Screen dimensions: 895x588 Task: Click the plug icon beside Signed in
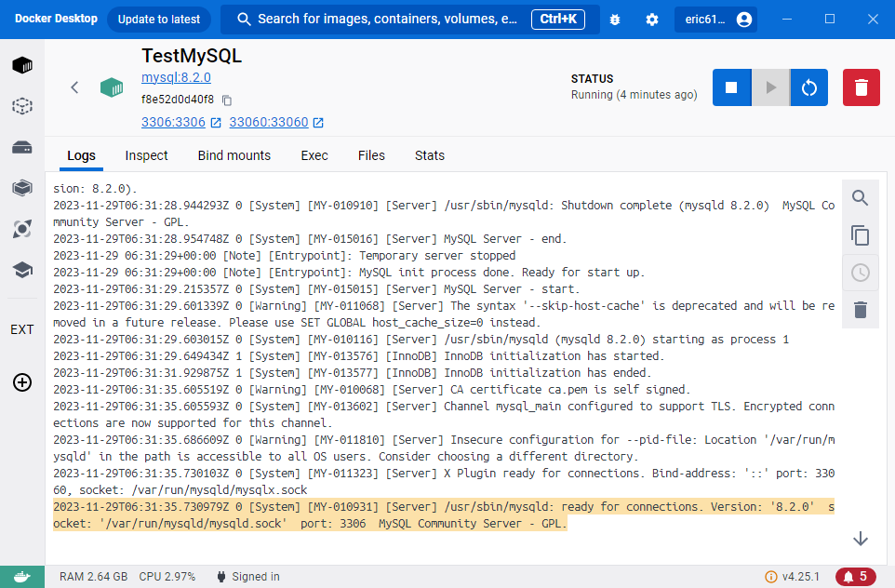(x=221, y=577)
